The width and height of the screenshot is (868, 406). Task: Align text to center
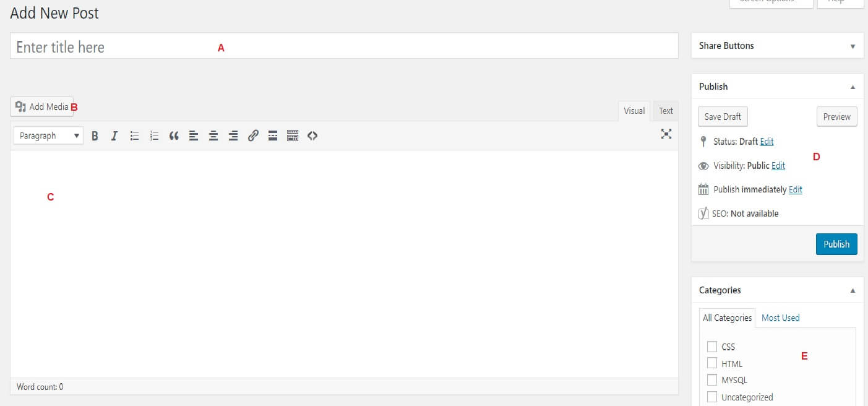(213, 135)
